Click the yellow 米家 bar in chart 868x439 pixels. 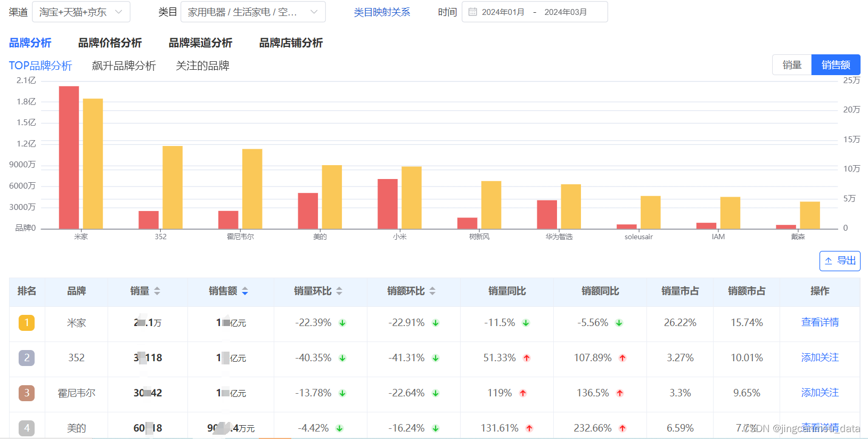click(x=93, y=164)
